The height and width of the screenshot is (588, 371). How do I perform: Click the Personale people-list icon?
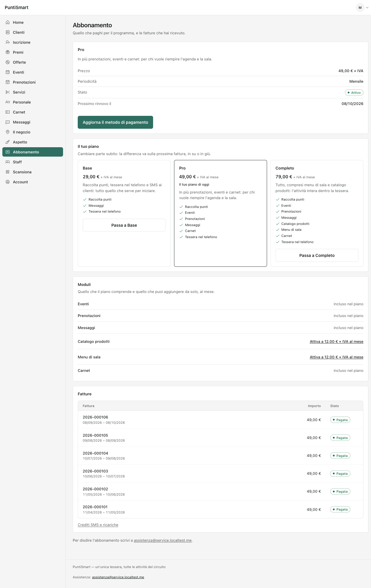(x=8, y=102)
